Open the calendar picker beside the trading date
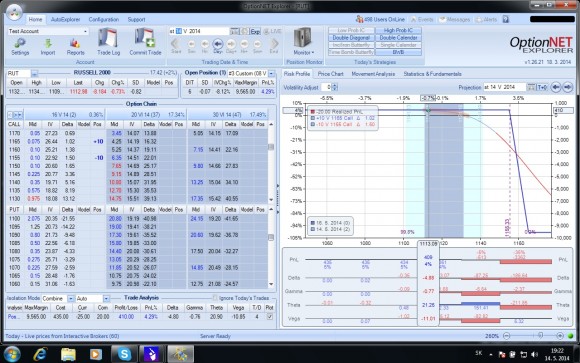The height and width of the screenshot is (363, 580). (235, 31)
